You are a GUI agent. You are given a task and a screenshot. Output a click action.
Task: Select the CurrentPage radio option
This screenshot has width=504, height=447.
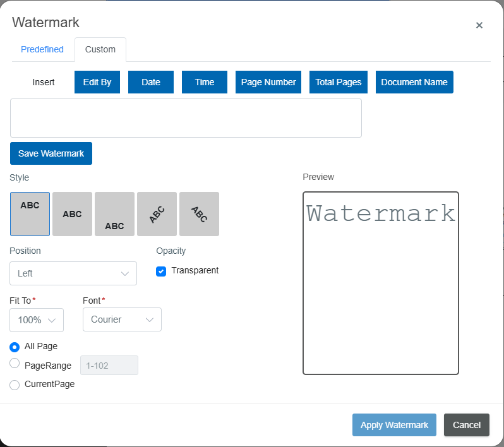15,384
